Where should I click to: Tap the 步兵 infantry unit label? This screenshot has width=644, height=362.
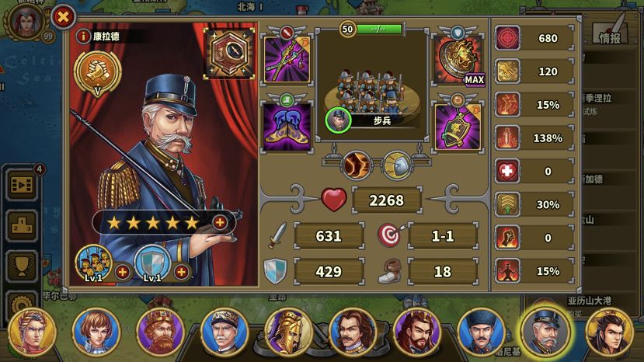pyautogui.click(x=382, y=121)
